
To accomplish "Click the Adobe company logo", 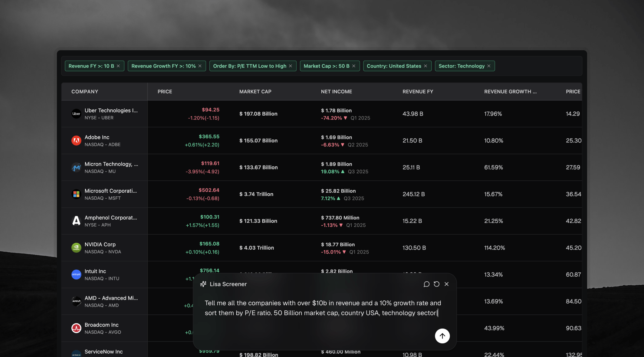I will [76, 141].
